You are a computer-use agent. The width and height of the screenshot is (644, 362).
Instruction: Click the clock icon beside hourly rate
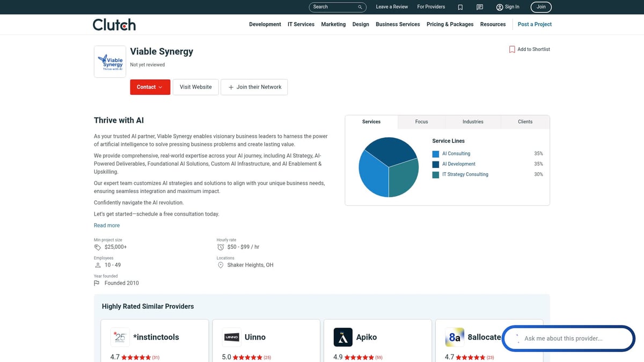click(221, 247)
